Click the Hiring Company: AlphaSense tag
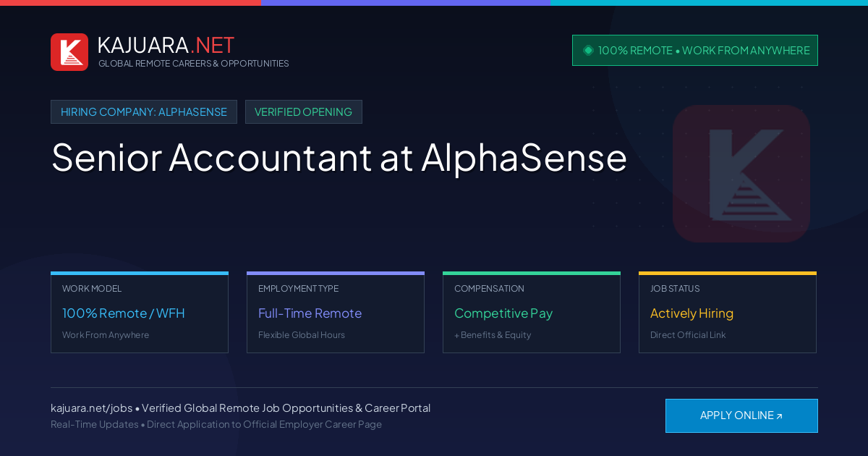 pyautogui.click(x=144, y=112)
